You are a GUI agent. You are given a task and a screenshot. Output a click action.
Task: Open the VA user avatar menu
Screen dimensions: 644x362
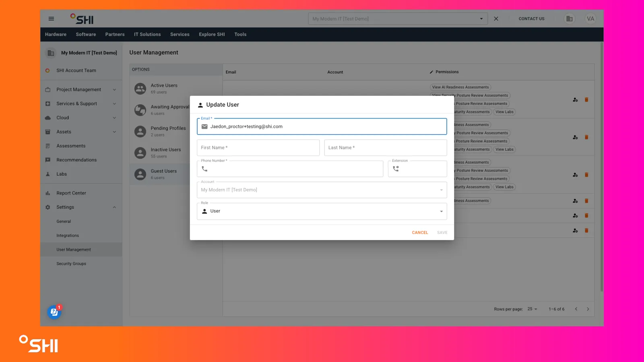(x=590, y=19)
